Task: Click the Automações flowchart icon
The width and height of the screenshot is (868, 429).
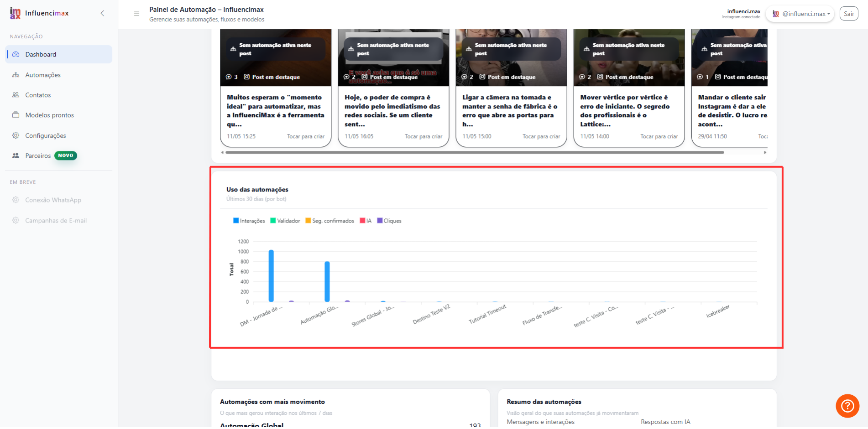Action: coord(16,75)
